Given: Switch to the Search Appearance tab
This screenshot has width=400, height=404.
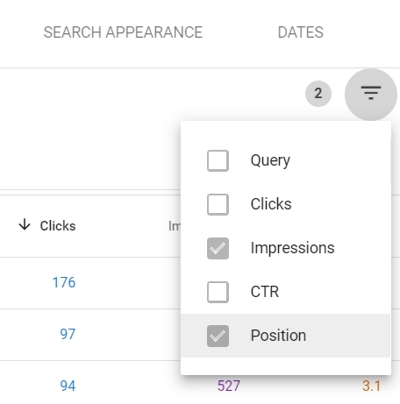Looking at the screenshot, I should [123, 33].
